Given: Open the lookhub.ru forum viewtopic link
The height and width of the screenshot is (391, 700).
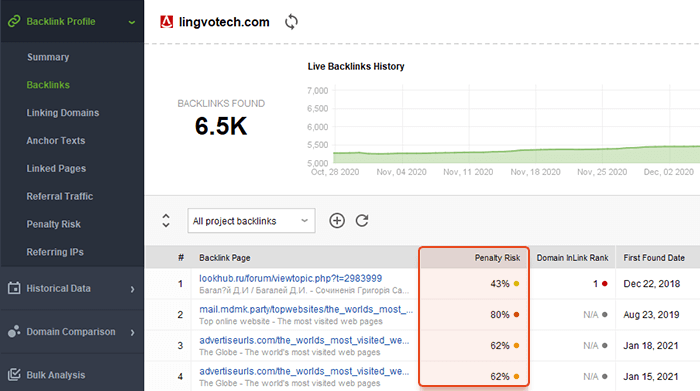Looking at the screenshot, I should [x=291, y=279].
